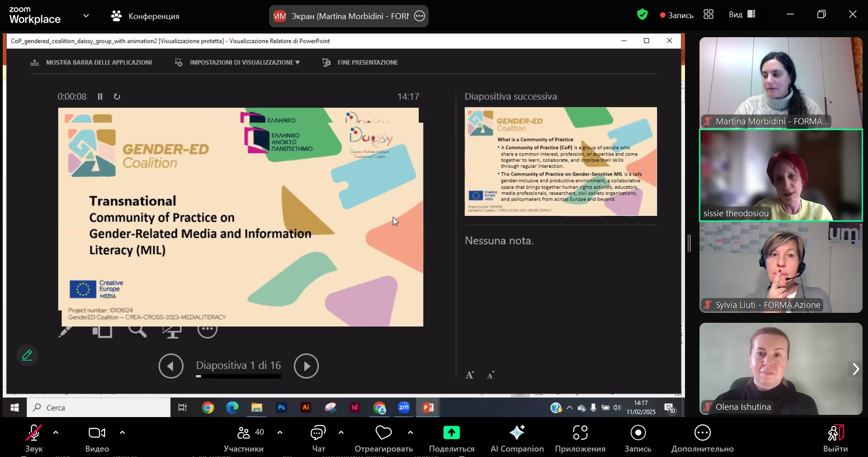Show hidden system tray icons chevron
The width and height of the screenshot is (868, 457).
[570, 408]
